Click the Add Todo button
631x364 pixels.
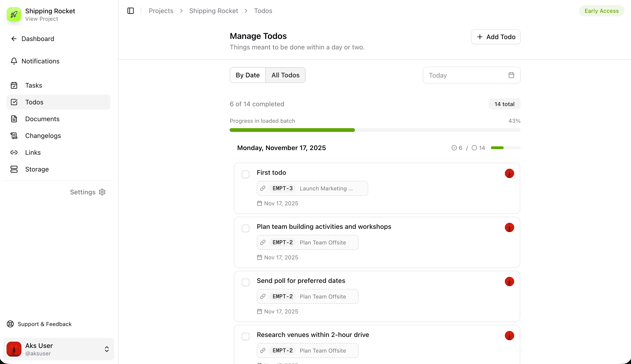tap(496, 37)
